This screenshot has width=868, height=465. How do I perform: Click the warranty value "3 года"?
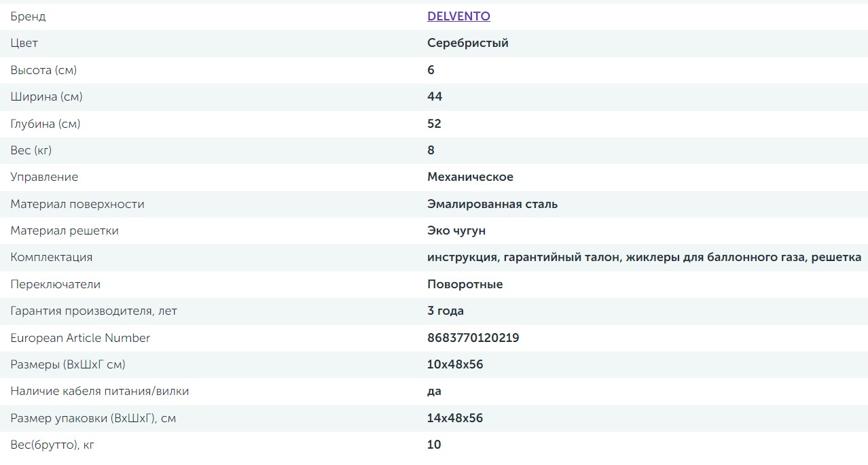click(x=446, y=311)
